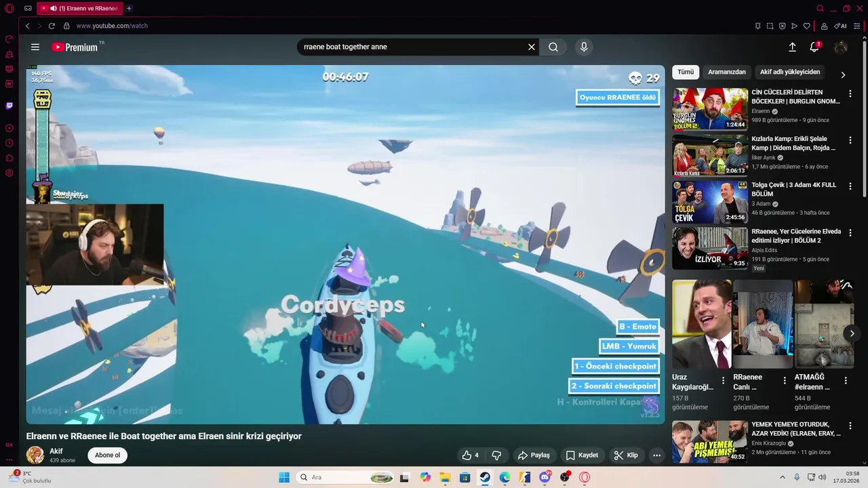Screen dimensions: 868x488
Task: Open RRaenee Yer Cücelerine Elveda title
Action: click(796, 236)
